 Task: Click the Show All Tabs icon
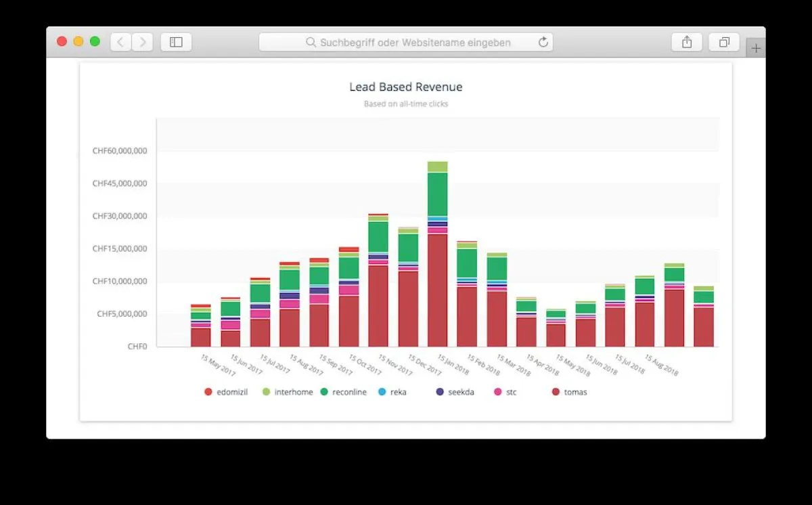(723, 42)
